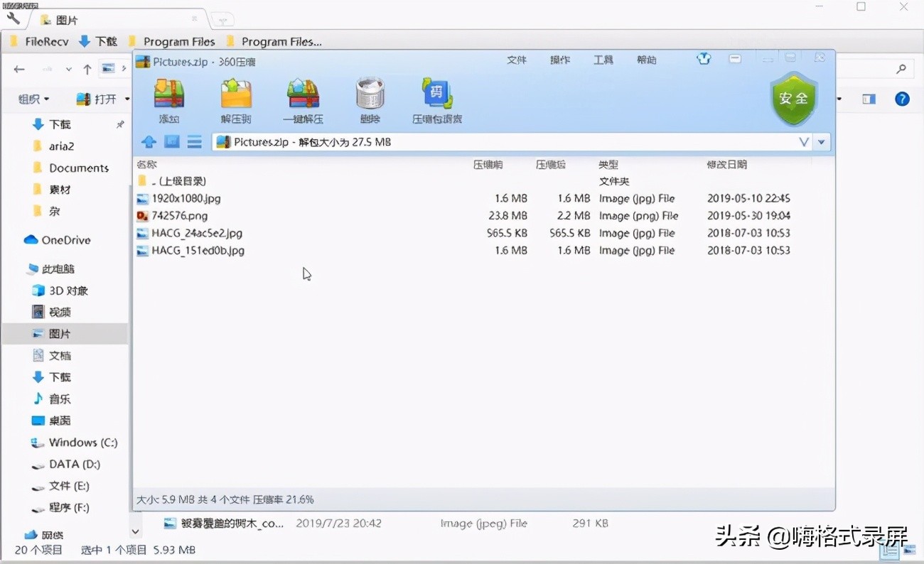The image size is (924, 564).
Task: Click the 添加 (Add) toolbar icon in 360压缩
Action: [169, 100]
